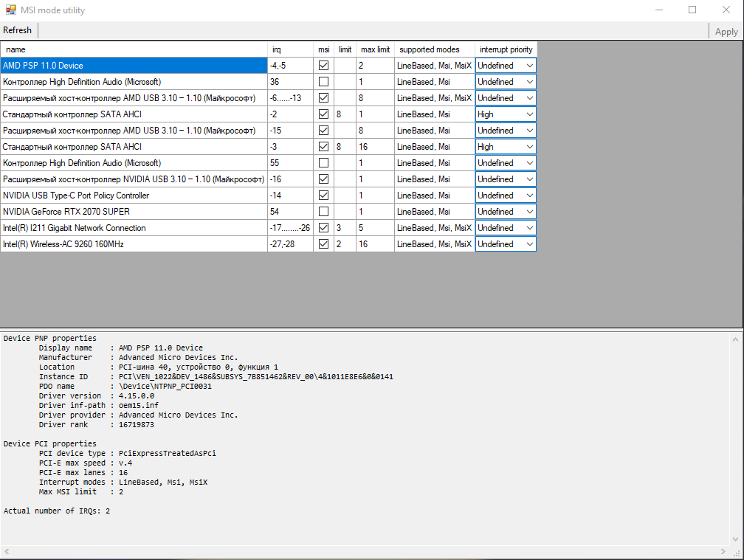Open interrupt priority dropdown for AMD PSP 11.0 Device
This screenshot has width=744, height=560.
[506, 66]
